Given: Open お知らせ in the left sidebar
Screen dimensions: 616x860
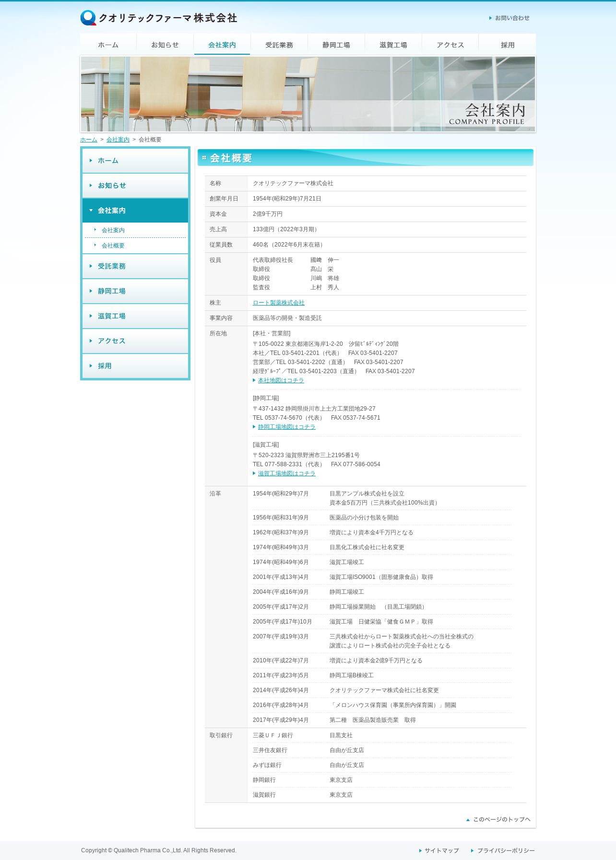Looking at the screenshot, I should tap(135, 186).
